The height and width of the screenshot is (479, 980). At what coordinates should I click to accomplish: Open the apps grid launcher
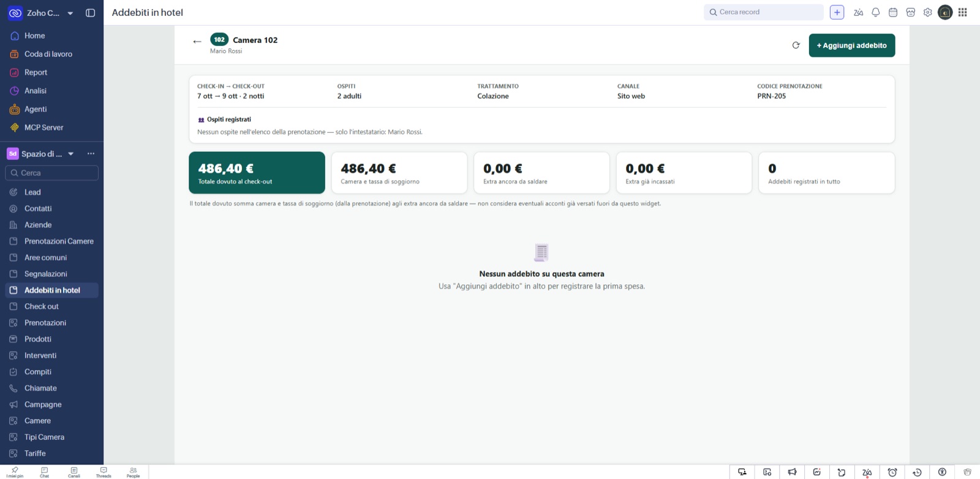click(963, 12)
